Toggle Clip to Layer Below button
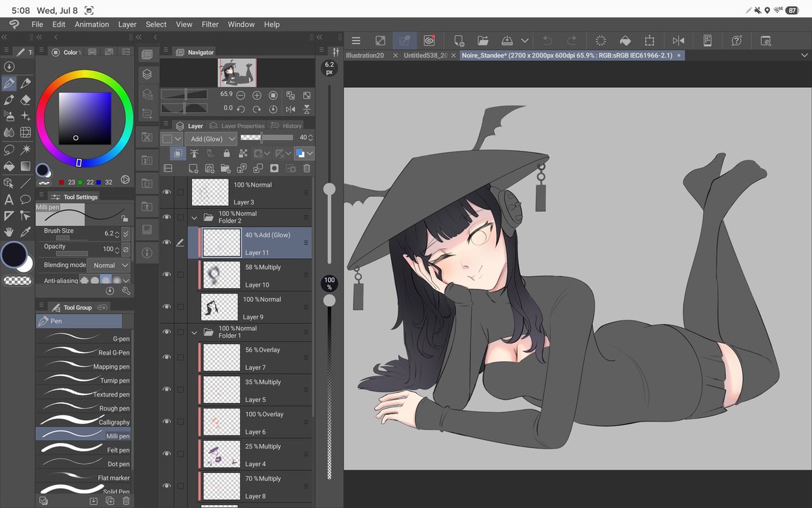The height and width of the screenshot is (508, 812). coord(177,154)
